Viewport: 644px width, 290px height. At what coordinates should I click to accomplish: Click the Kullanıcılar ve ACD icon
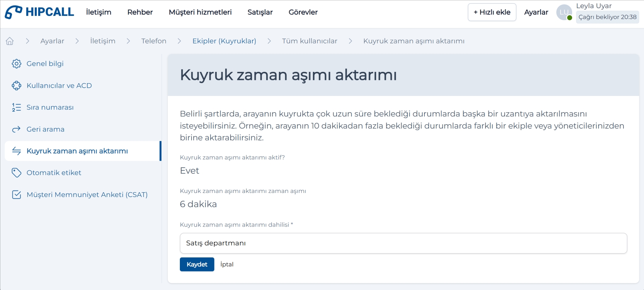16,86
